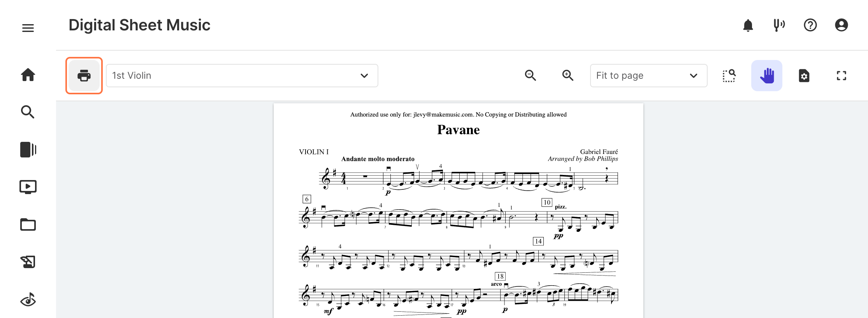Click the print icon button
The height and width of the screenshot is (318, 868).
[x=84, y=76]
